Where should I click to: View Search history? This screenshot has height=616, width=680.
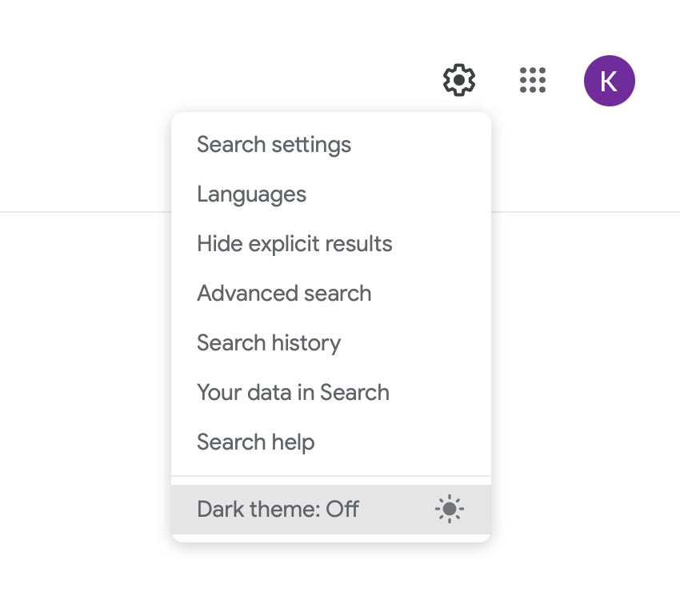tap(269, 343)
